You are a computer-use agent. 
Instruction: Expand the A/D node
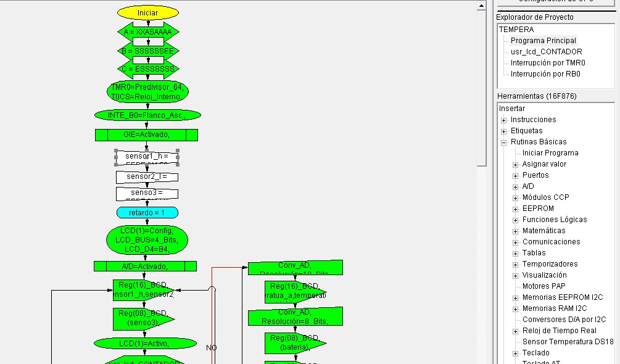[516, 186]
